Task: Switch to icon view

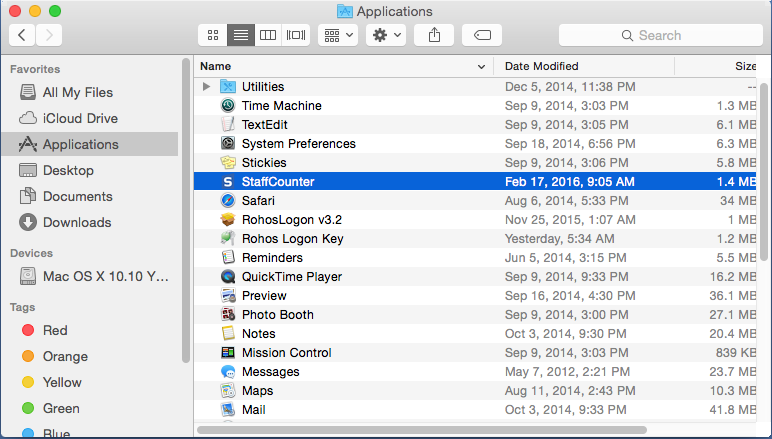Action: [213, 35]
